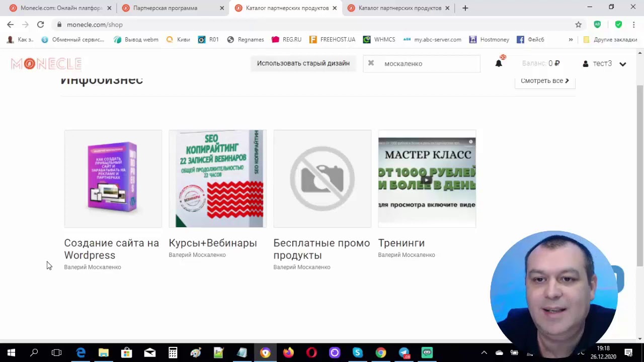Open Windows taskbar search
The image size is (644, 362).
[x=34, y=352]
